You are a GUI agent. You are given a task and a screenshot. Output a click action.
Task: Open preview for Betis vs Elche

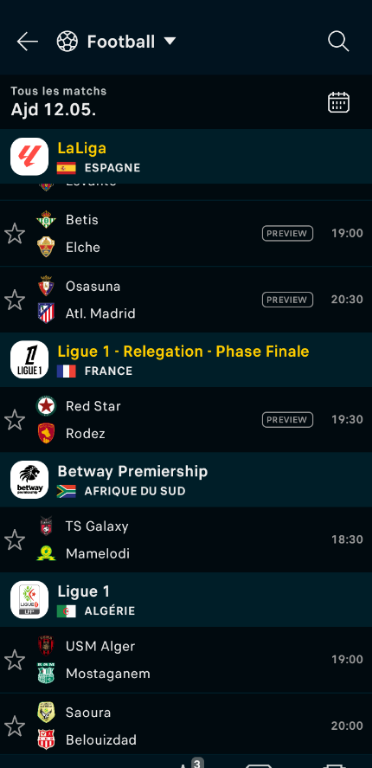(287, 234)
